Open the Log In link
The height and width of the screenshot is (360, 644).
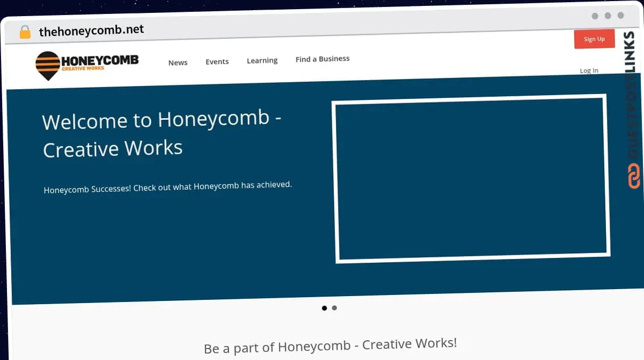coord(589,70)
